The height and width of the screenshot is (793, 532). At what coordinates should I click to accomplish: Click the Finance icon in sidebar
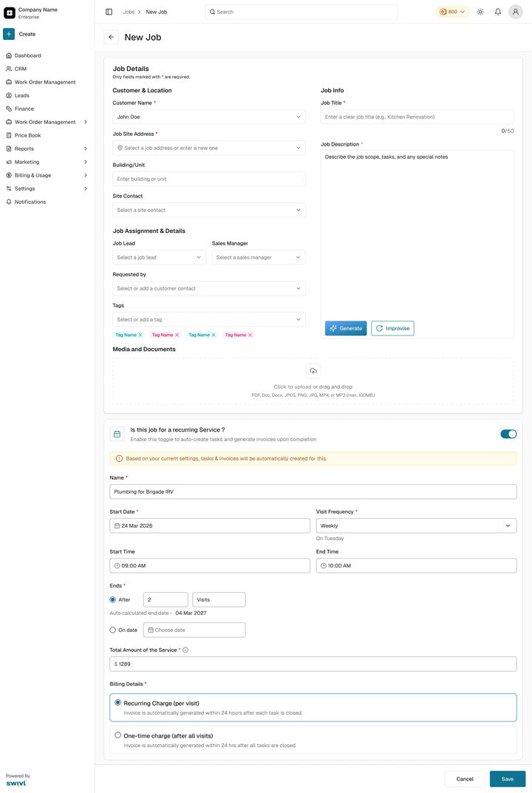tap(9, 109)
